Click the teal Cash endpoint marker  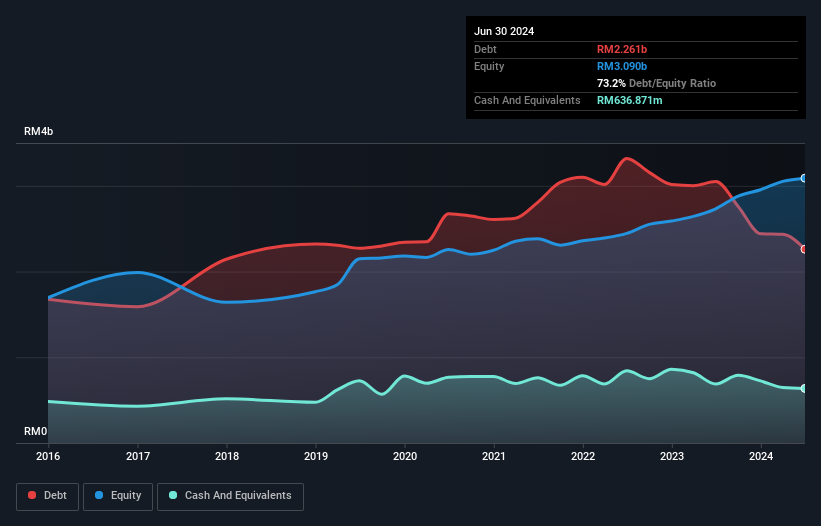point(804,388)
